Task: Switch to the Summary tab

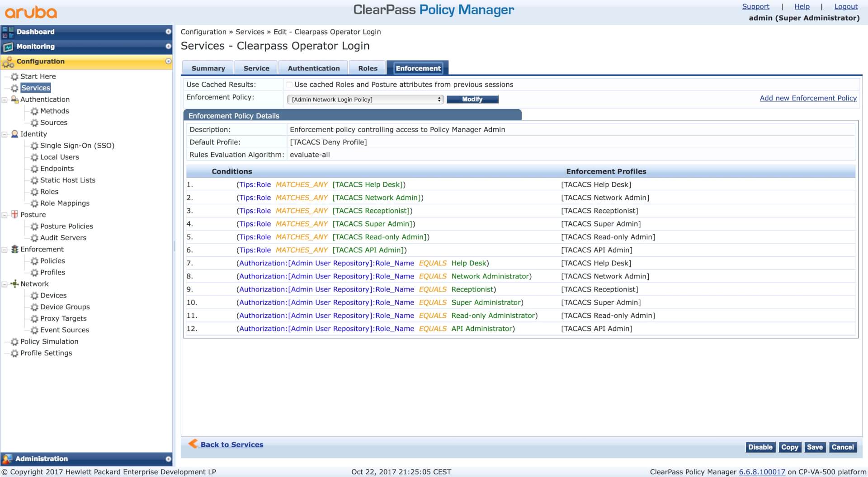Action: point(208,68)
